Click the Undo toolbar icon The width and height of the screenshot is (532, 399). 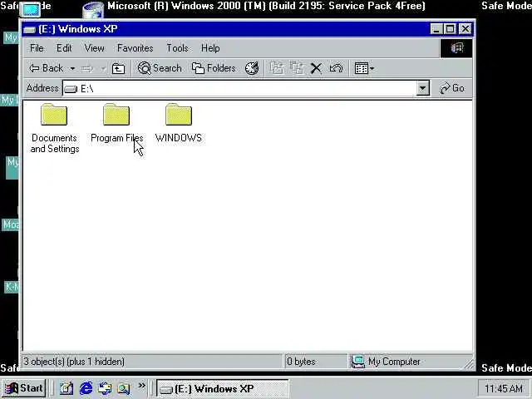pyautogui.click(x=336, y=68)
